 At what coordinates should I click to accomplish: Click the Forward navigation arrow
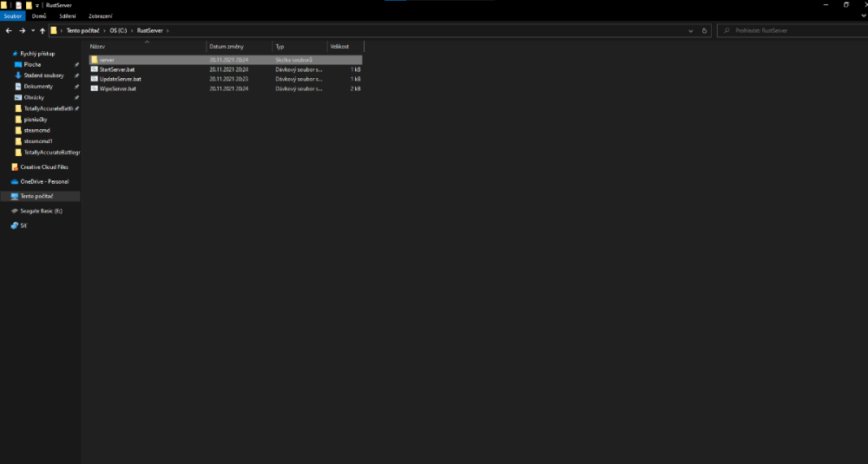[x=22, y=30]
